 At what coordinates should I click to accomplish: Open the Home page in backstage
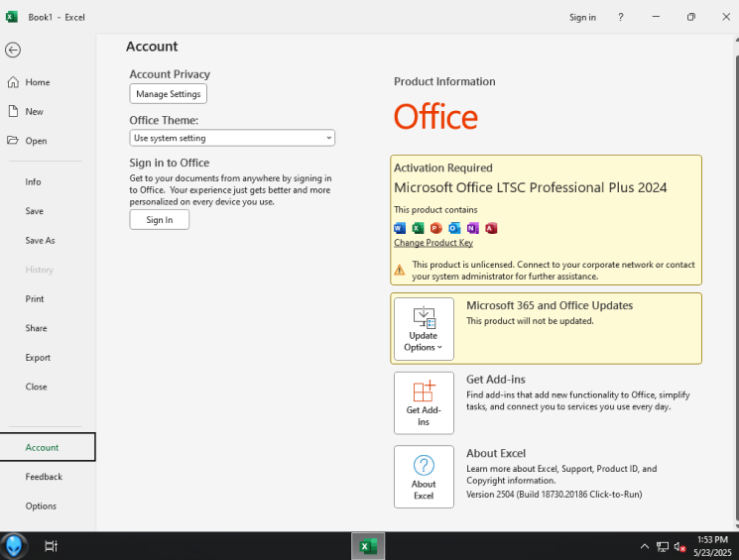click(x=38, y=82)
